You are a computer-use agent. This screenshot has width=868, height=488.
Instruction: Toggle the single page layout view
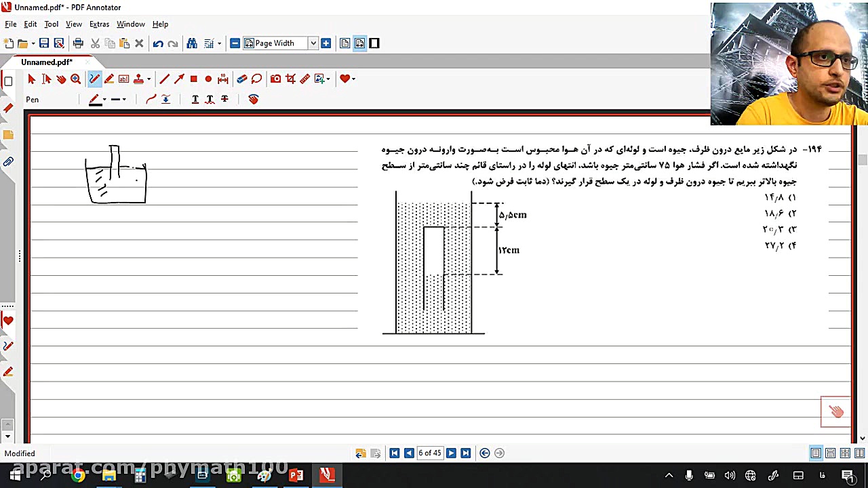(345, 43)
